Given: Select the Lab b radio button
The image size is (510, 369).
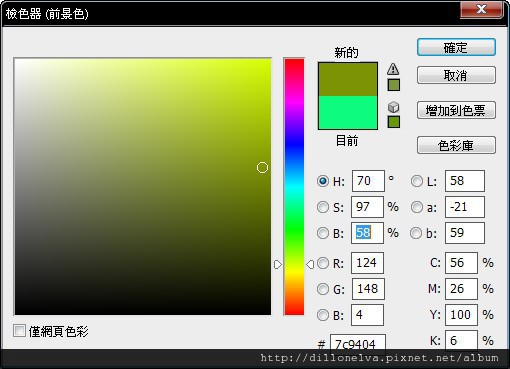Looking at the screenshot, I should [x=416, y=233].
